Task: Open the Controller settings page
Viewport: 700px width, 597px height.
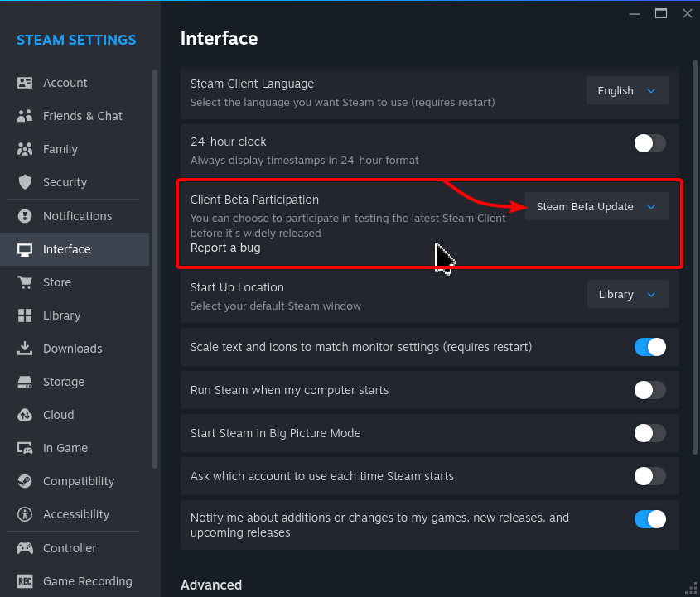Action: point(75,548)
